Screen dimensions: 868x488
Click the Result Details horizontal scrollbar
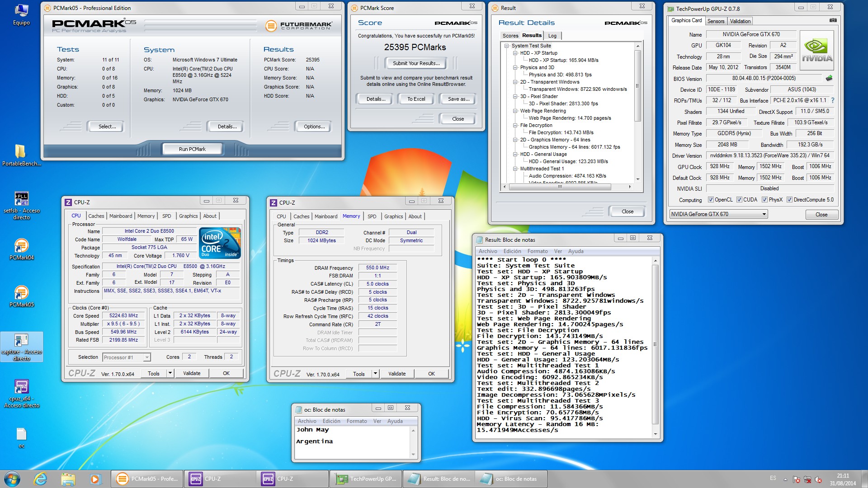[566, 187]
